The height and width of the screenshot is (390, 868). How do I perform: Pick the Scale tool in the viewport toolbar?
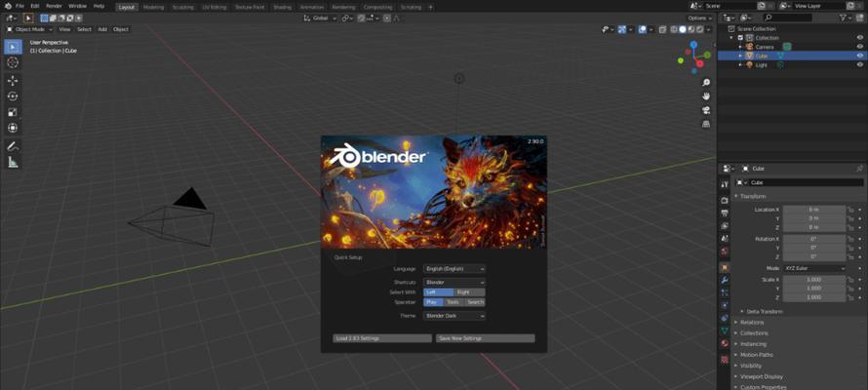(13, 112)
